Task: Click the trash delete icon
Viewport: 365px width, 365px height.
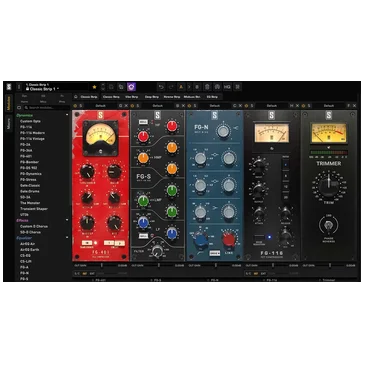Action: [207, 87]
